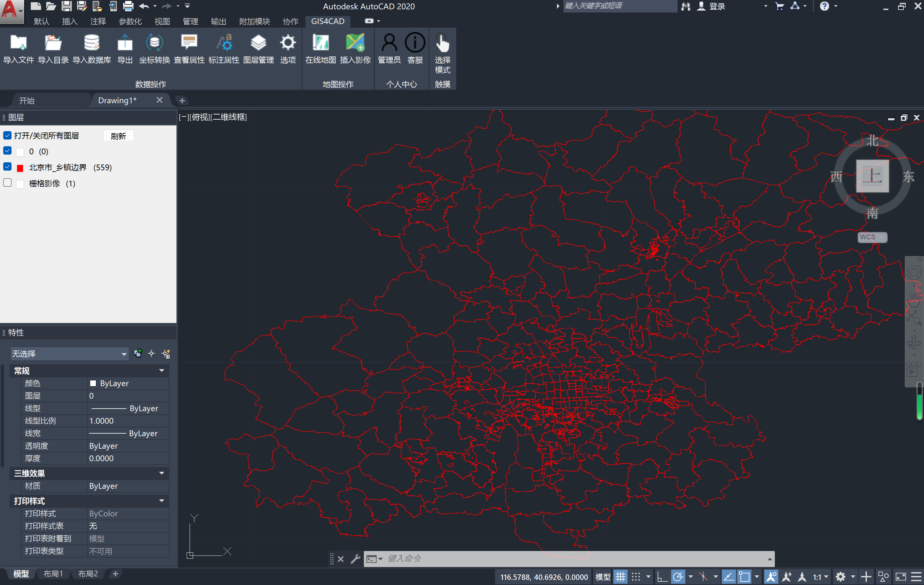
Task: Toggle 打开/关闭所有图层 checkbox
Action: (x=7, y=135)
